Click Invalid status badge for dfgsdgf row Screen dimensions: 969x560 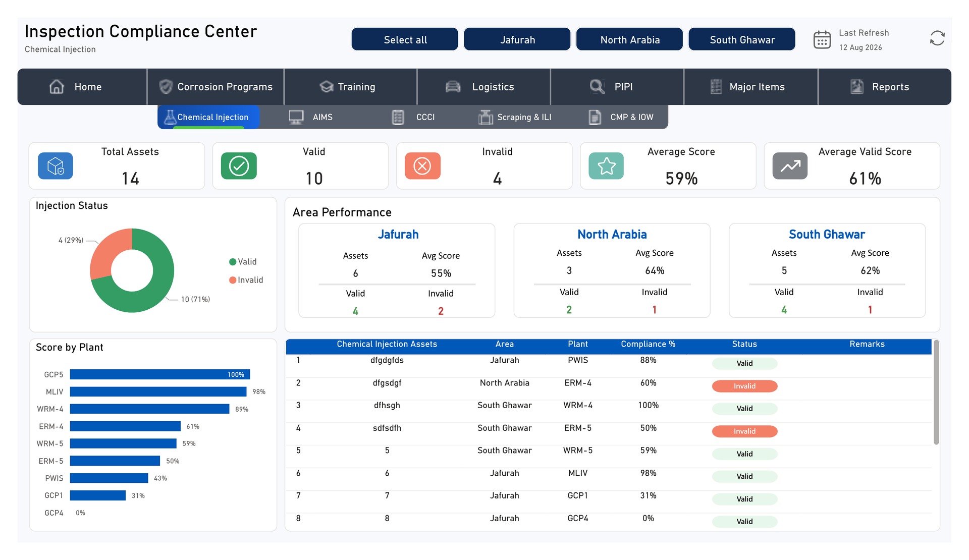click(x=744, y=386)
